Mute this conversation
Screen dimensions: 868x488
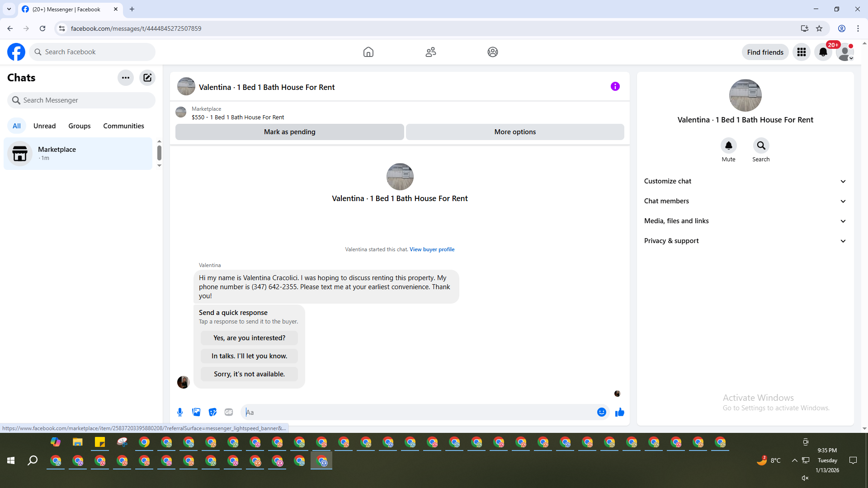728,146
